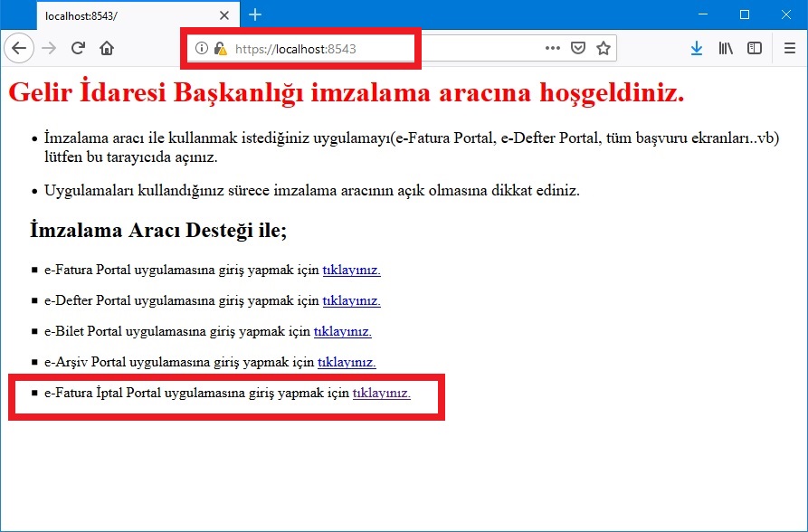Close the localhost:8543 tab

224,15
